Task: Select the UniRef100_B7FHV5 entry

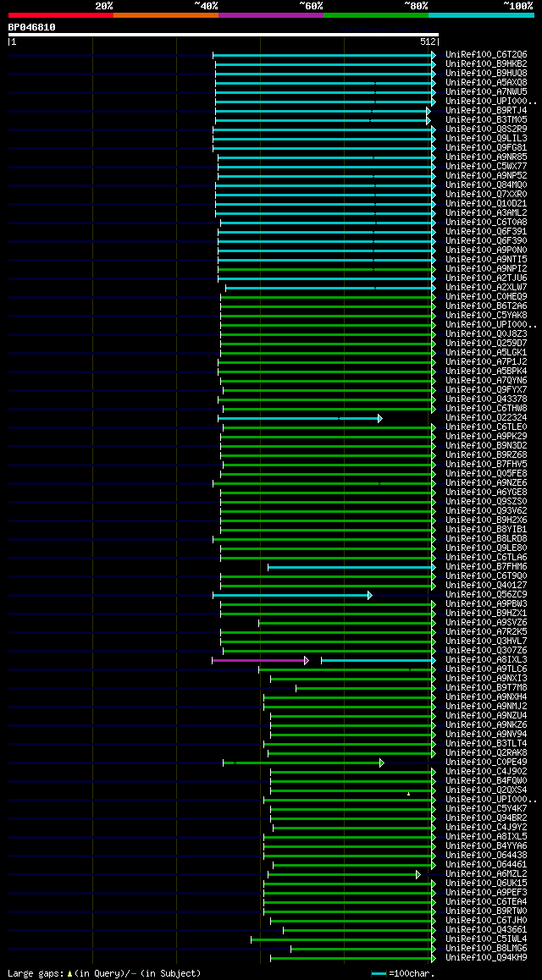Action: click(486, 465)
